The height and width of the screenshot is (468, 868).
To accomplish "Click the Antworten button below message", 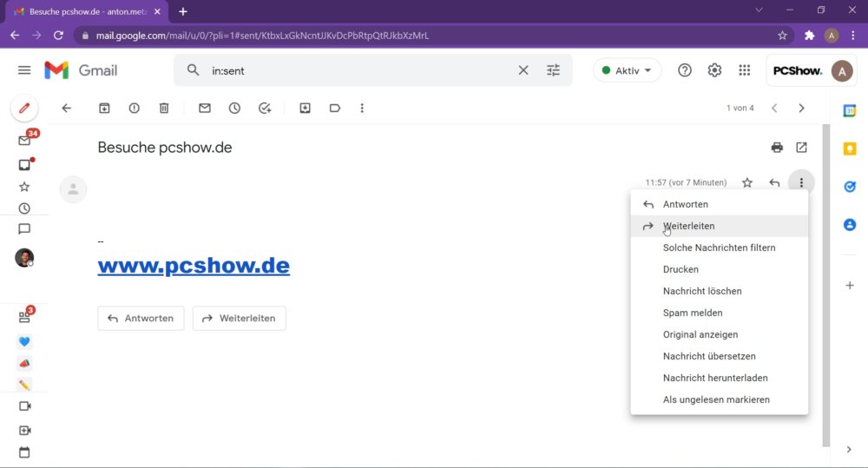I will click(x=141, y=319).
